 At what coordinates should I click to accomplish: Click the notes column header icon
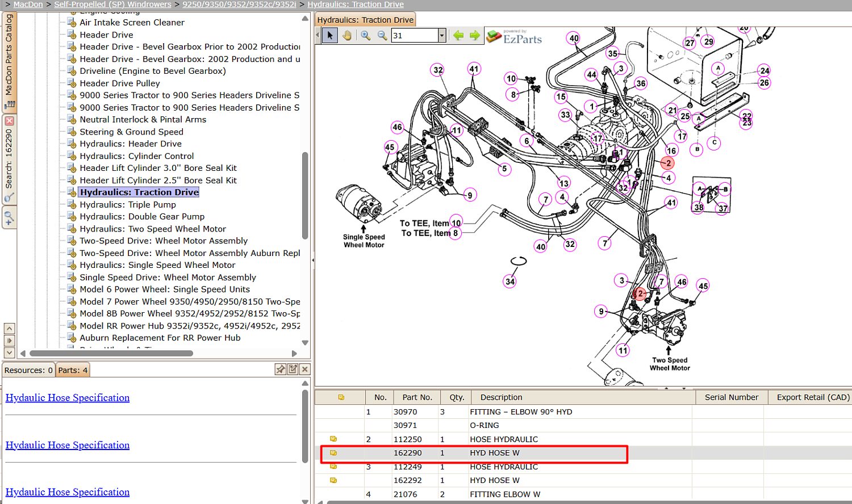pos(341,397)
